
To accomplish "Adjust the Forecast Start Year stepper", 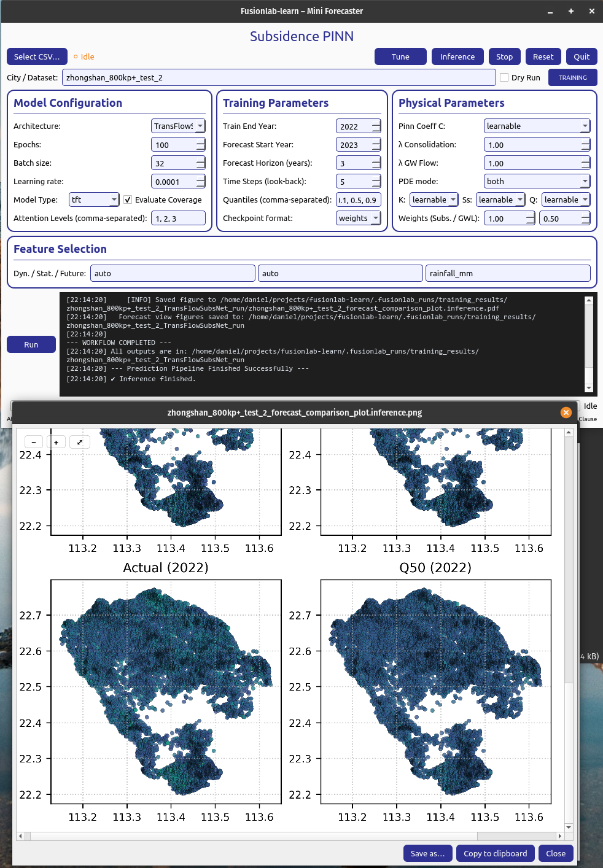I will (376, 144).
